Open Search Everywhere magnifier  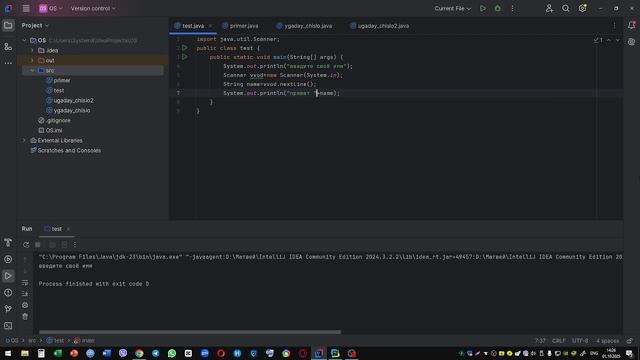566,8
